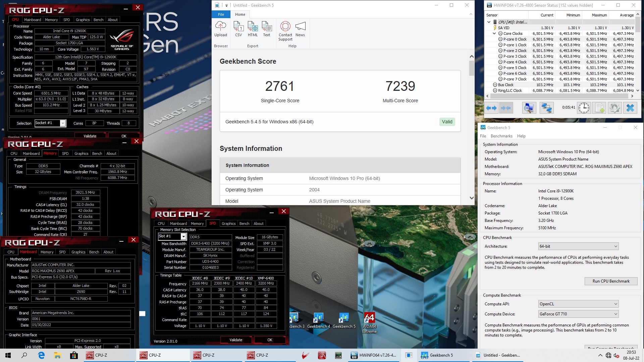This screenshot has width=644, height=362.
Task: Open HWiNFO sensor settings gear icon
Action: (x=615, y=108)
